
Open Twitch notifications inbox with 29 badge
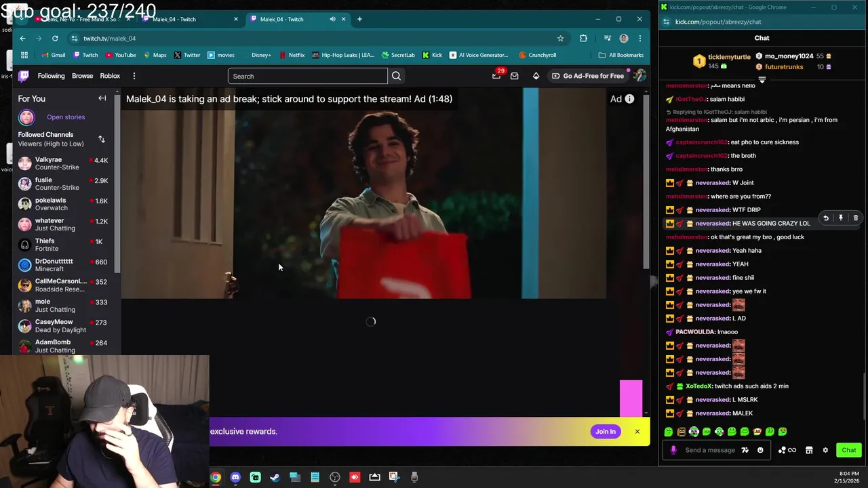coord(496,76)
